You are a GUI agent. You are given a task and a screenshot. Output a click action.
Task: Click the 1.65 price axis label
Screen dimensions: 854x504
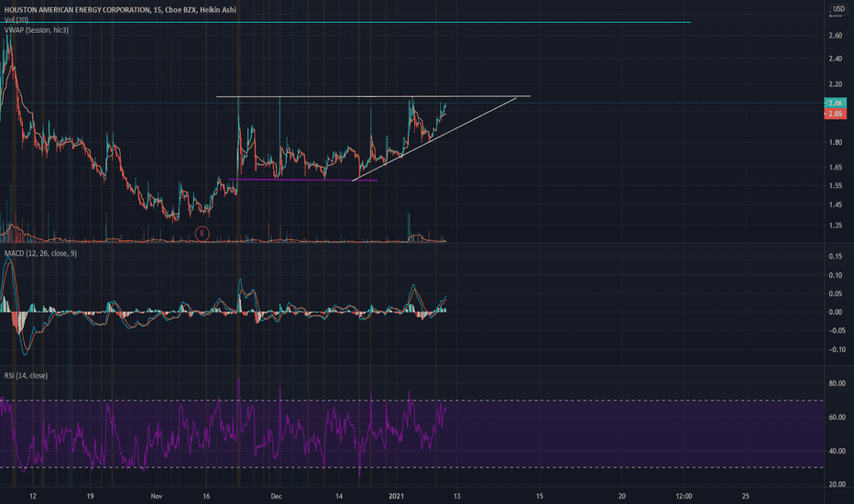tap(835, 168)
